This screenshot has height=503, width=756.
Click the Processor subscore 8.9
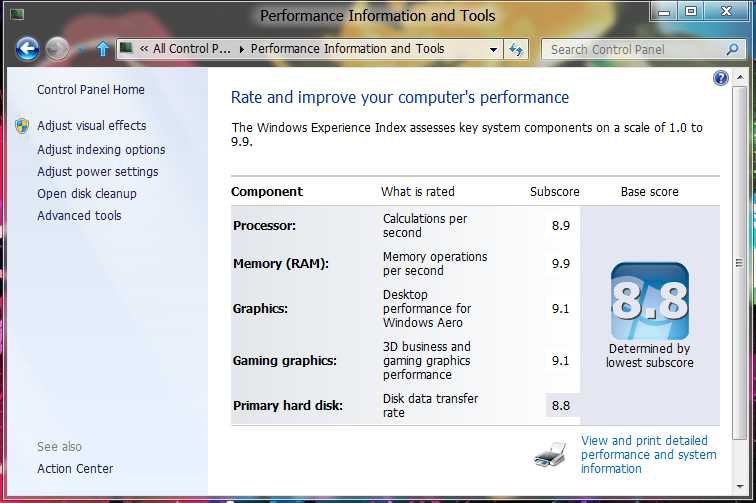coord(561,226)
